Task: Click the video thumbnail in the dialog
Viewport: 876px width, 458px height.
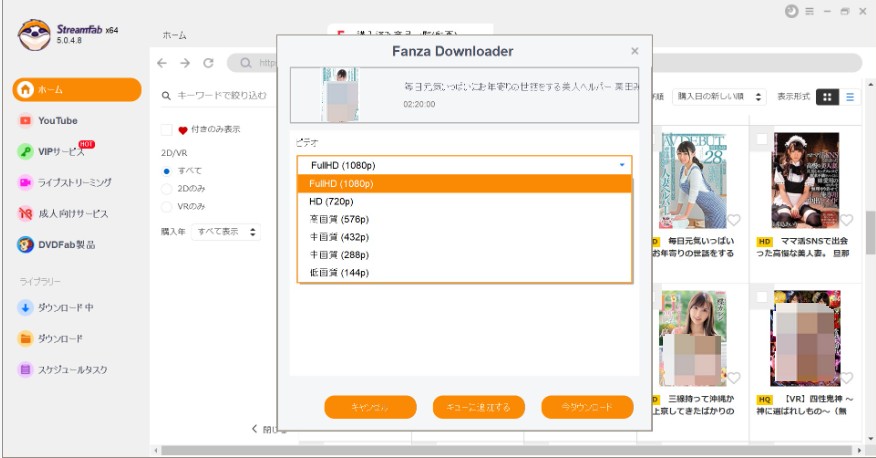Action: click(x=340, y=94)
